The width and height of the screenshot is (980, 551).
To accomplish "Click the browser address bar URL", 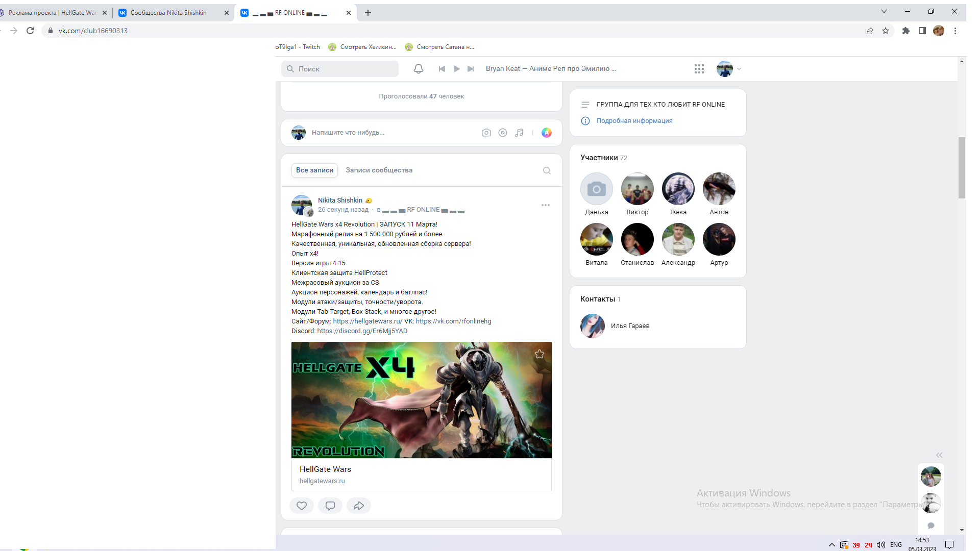I will tap(93, 31).
